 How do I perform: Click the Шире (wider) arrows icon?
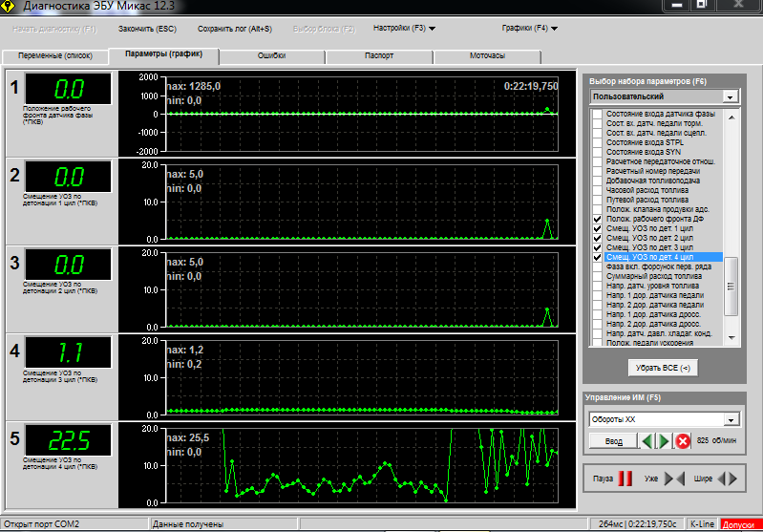point(727,479)
